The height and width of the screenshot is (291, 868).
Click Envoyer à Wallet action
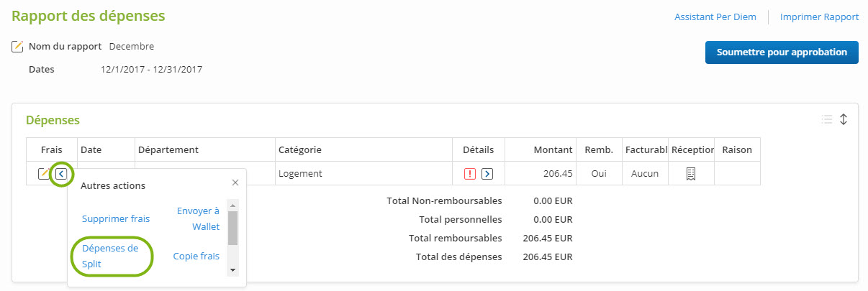(198, 218)
